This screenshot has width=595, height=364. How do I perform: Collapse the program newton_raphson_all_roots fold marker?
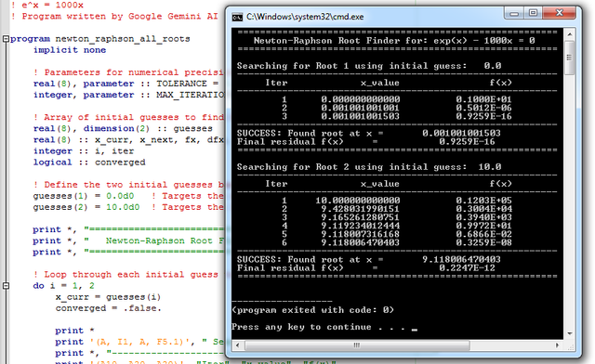pos(6,39)
